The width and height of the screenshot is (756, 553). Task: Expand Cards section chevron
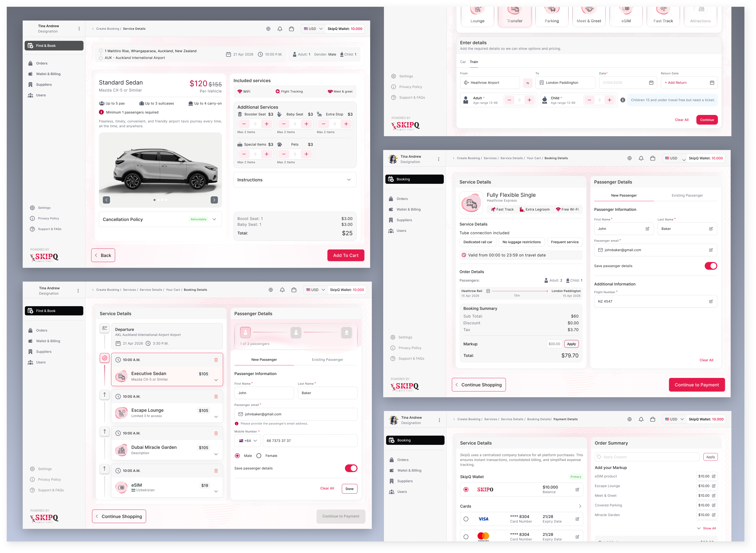click(x=580, y=506)
